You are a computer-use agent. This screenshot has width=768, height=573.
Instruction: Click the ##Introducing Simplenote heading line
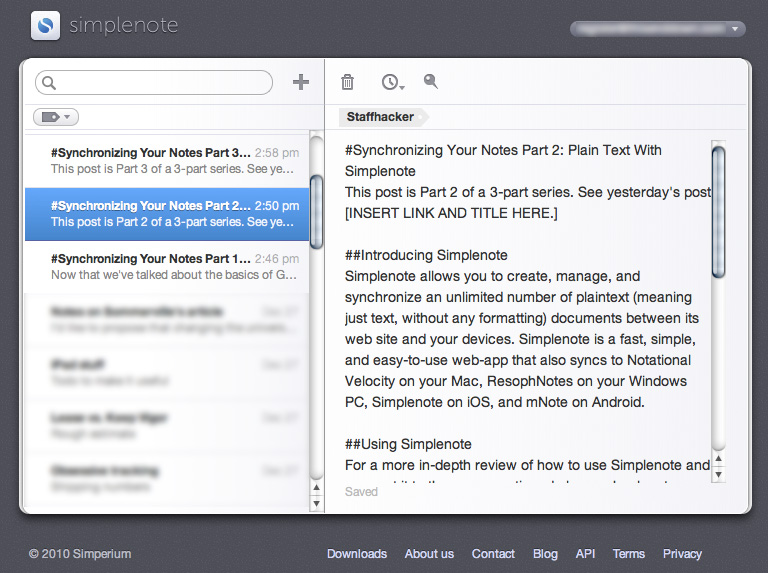click(x=426, y=255)
